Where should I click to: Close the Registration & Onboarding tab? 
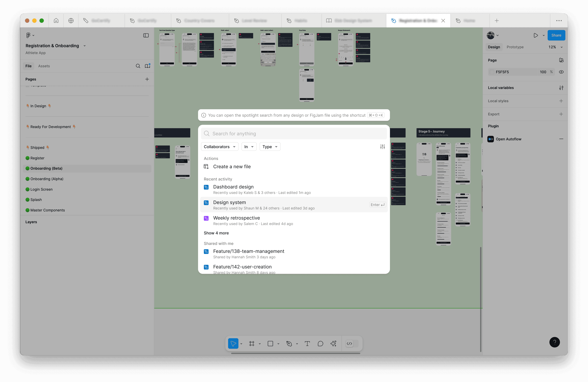[443, 21]
